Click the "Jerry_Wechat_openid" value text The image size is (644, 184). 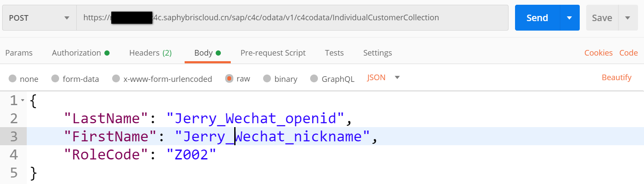pos(256,119)
